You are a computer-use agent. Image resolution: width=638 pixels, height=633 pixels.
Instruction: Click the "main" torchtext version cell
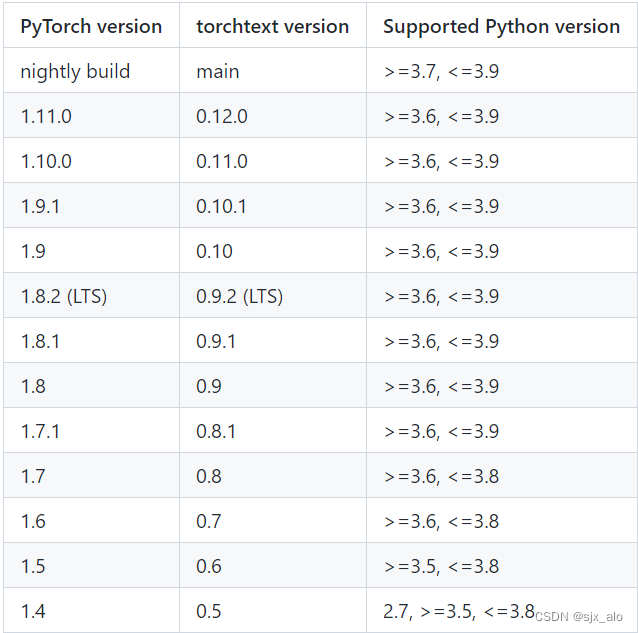pyautogui.click(x=218, y=72)
